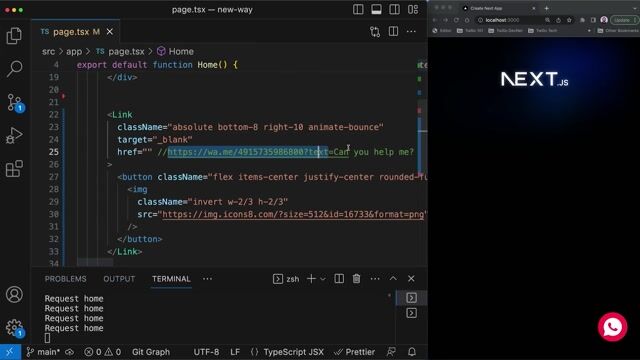640x360 pixels.
Task: Click line number 25 in the gutter
Action: point(54,152)
